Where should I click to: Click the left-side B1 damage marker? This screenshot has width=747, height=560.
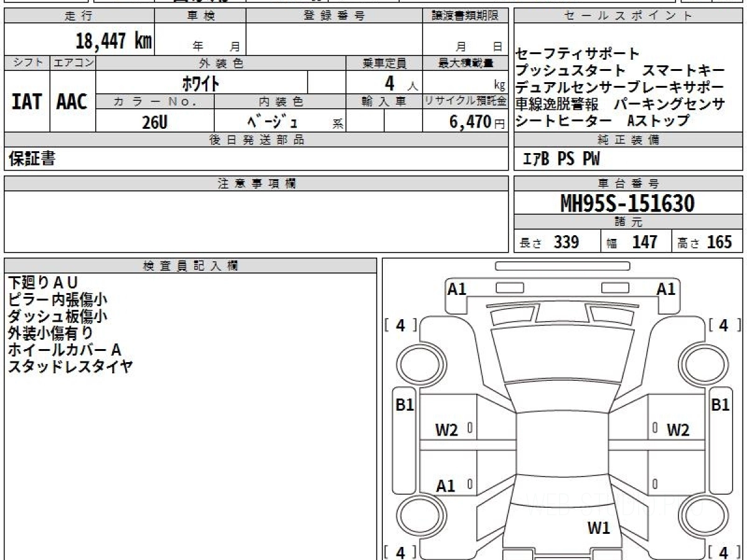[405, 405]
